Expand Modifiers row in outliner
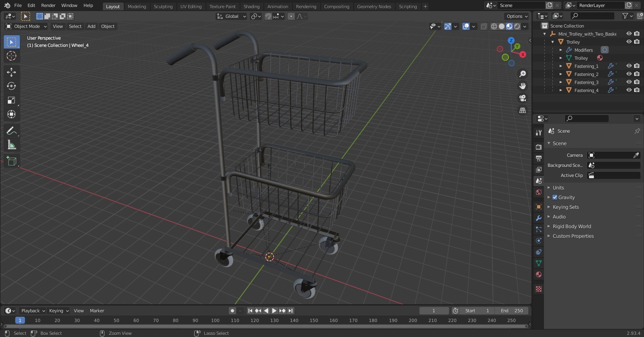The width and height of the screenshot is (644, 337). point(560,50)
